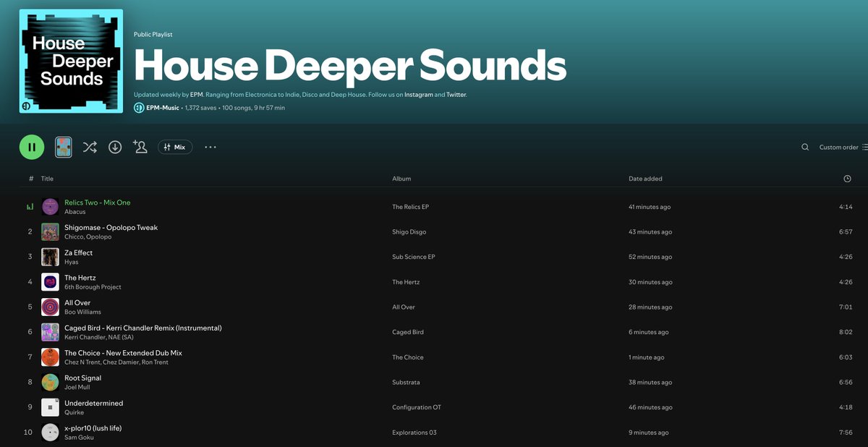
Task: Open the Sub Science EP album
Action: 413,257
